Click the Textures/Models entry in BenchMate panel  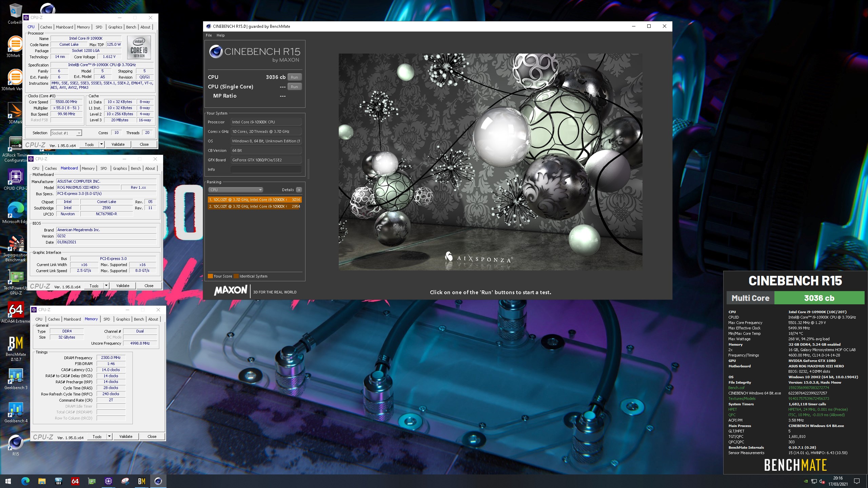coord(742,399)
